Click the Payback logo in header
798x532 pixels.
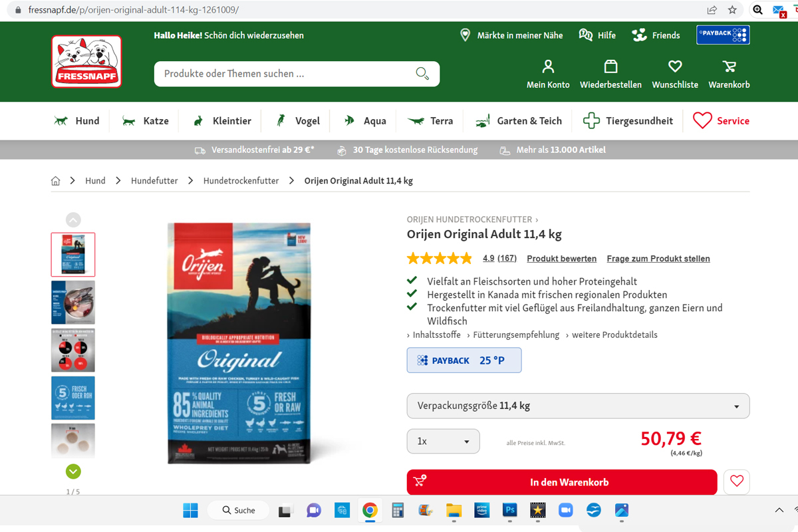[723, 35]
